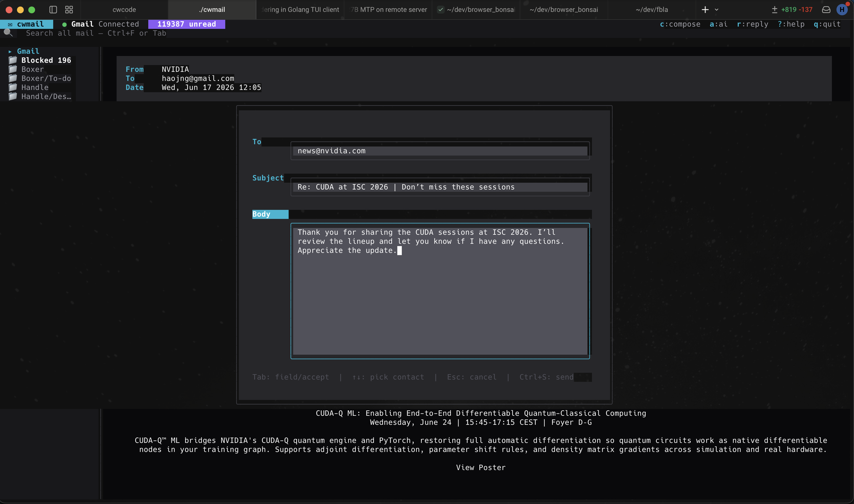854x504 pixels.
Task: Click the pick contact hint
Action: 388,377
